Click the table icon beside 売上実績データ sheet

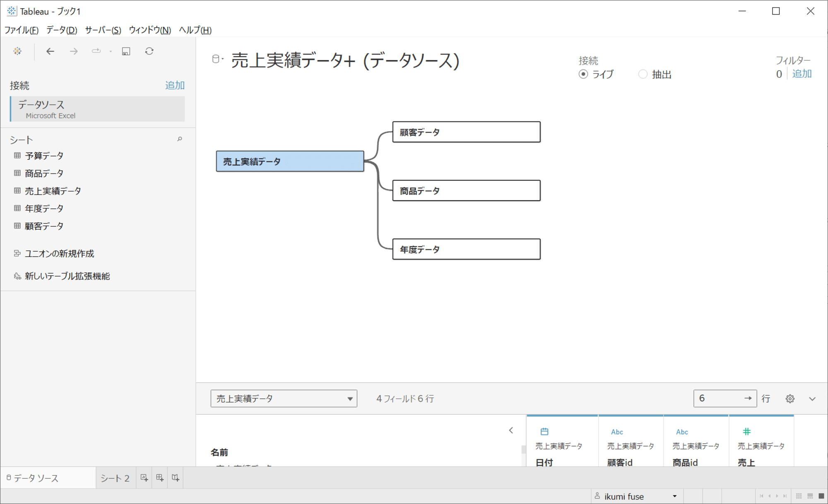tap(17, 191)
